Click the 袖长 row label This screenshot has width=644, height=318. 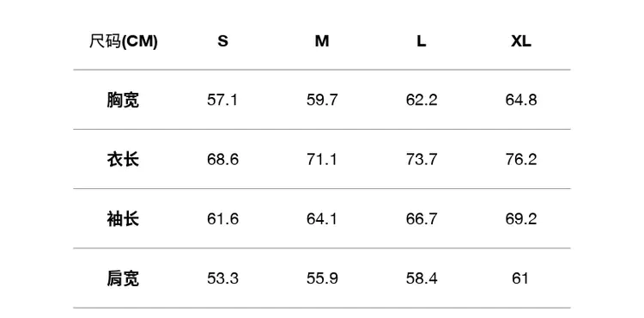coord(123,219)
